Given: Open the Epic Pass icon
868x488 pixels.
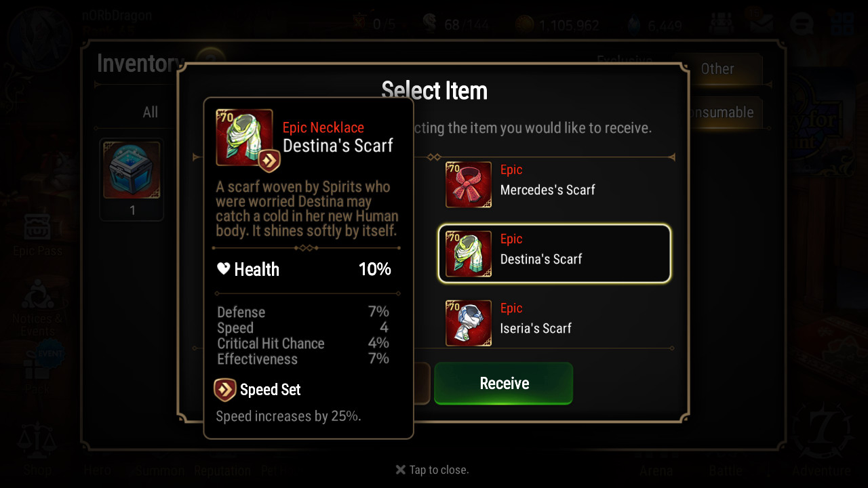Looking at the screenshot, I should [x=37, y=228].
